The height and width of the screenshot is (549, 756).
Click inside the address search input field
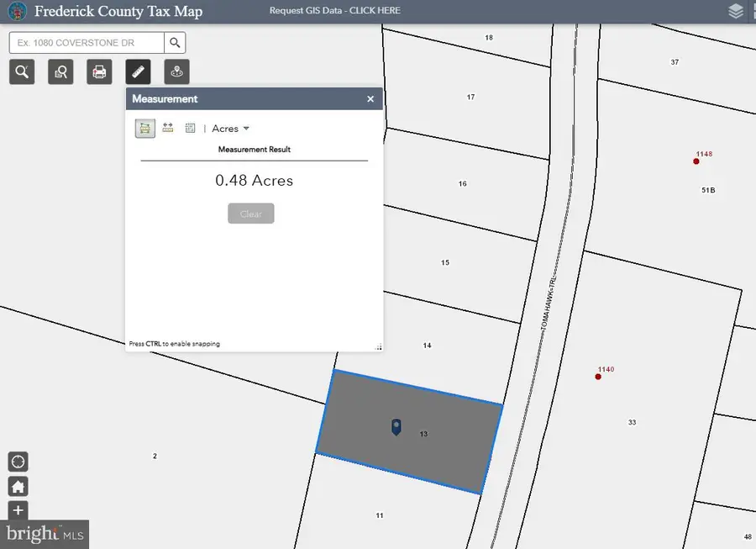click(84, 42)
